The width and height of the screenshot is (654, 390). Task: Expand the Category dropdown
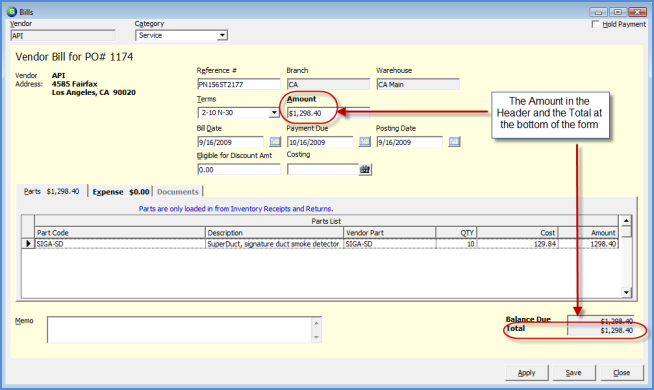point(222,35)
